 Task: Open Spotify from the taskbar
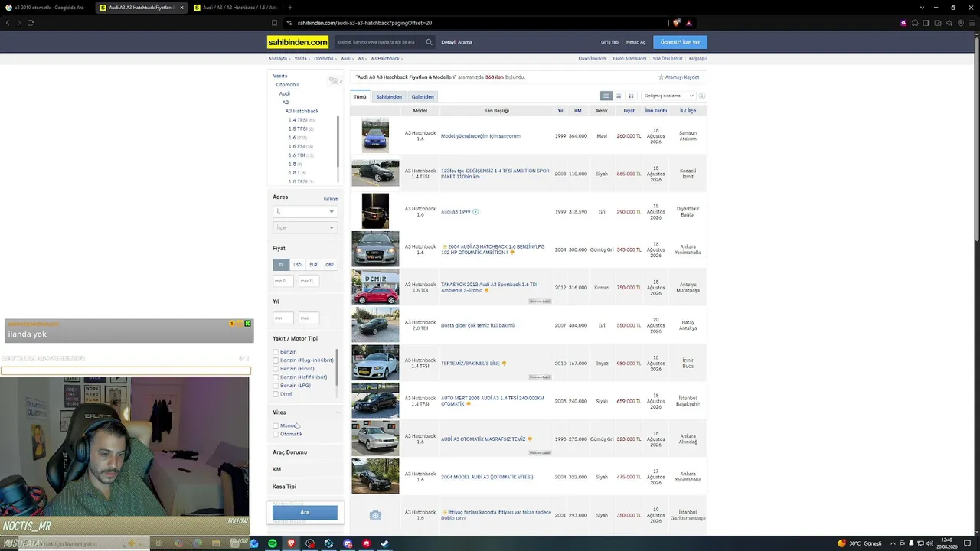(273, 543)
